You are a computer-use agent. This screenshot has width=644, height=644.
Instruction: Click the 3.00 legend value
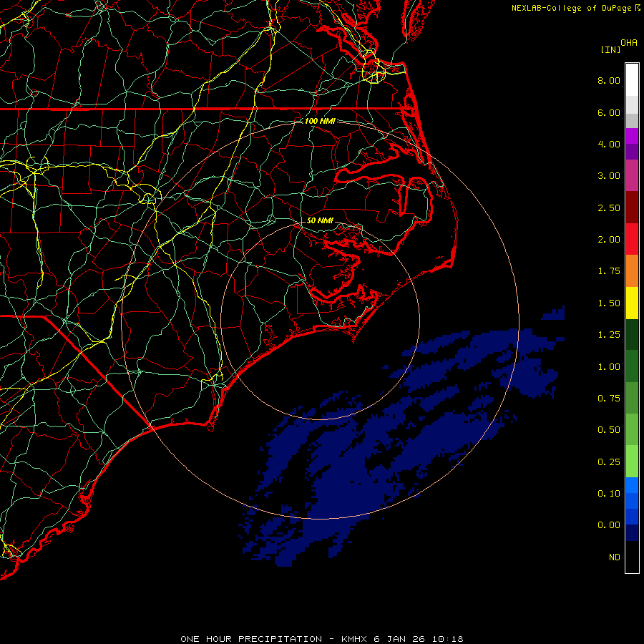tap(609, 176)
